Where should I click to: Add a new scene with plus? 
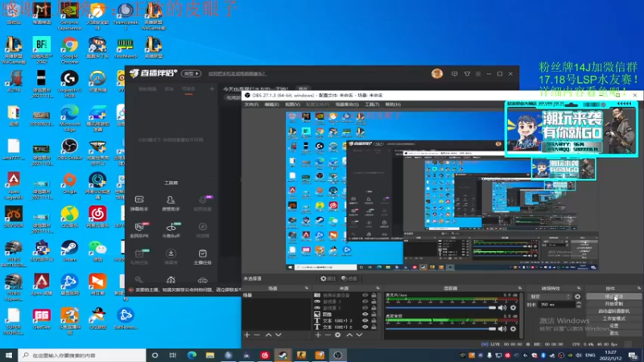(247, 335)
